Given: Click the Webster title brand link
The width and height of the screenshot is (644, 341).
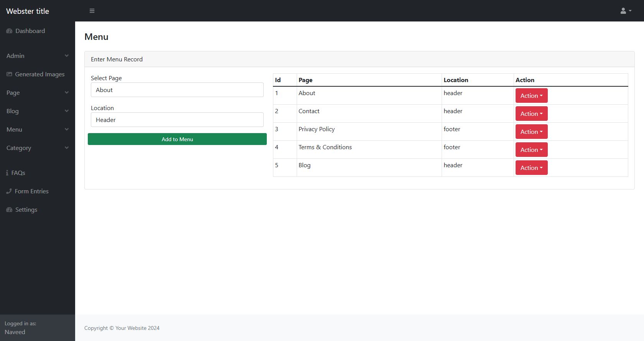Looking at the screenshot, I should click(x=28, y=11).
